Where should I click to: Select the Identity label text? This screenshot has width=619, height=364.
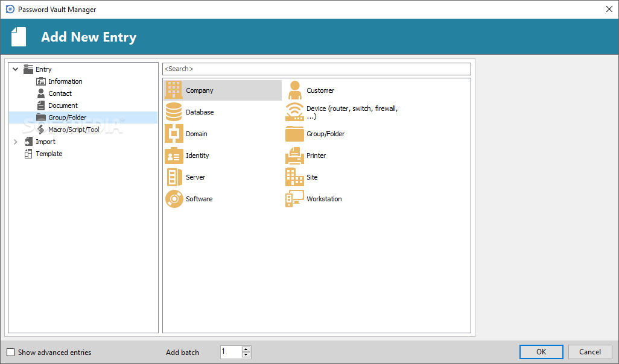coord(197,155)
